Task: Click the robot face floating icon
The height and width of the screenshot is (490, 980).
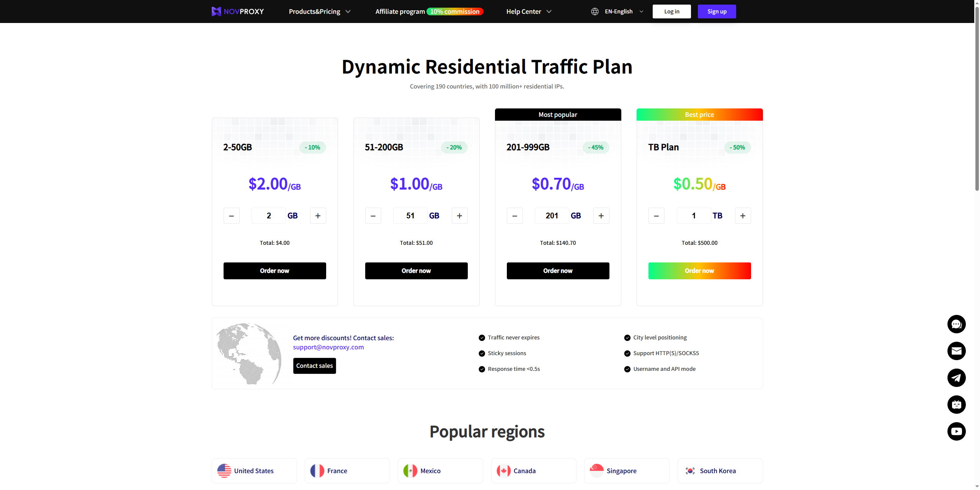Action: point(956,405)
